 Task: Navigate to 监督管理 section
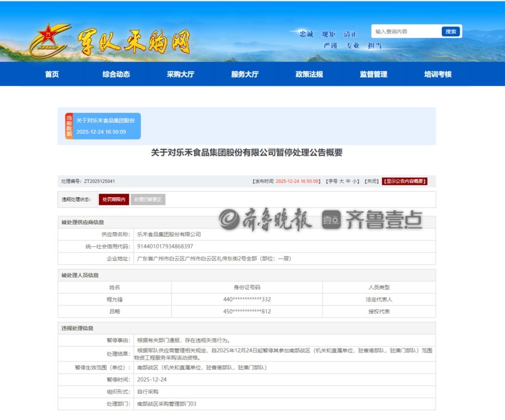click(x=373, y=74)
